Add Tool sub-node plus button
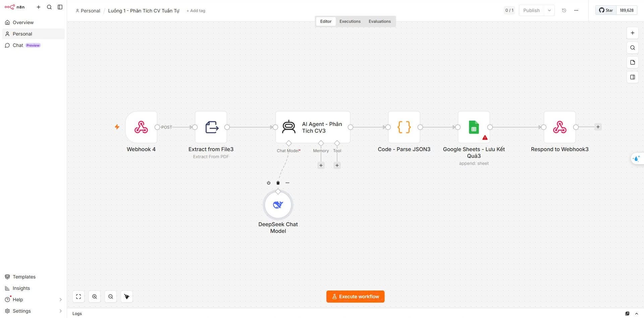Viewport: 644px width, 318px height. click(x=337, y=166)
